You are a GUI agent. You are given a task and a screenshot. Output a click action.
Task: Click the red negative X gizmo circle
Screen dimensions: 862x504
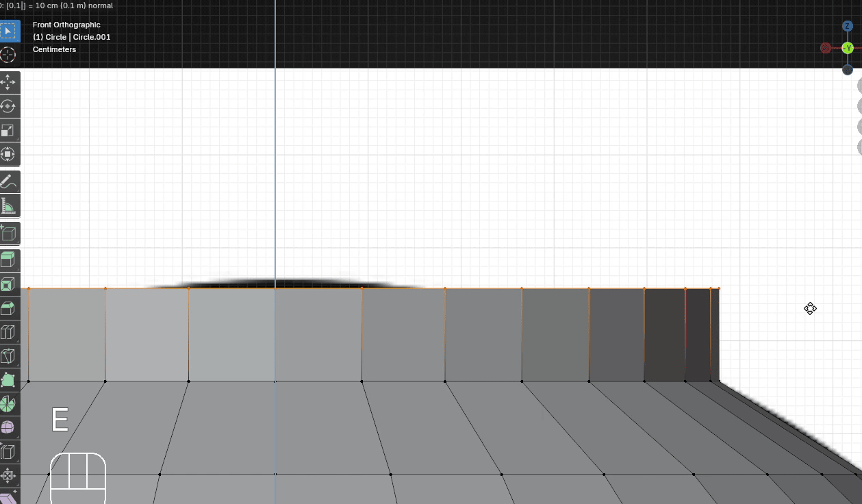pyautogui.click(x=826, y=48)
